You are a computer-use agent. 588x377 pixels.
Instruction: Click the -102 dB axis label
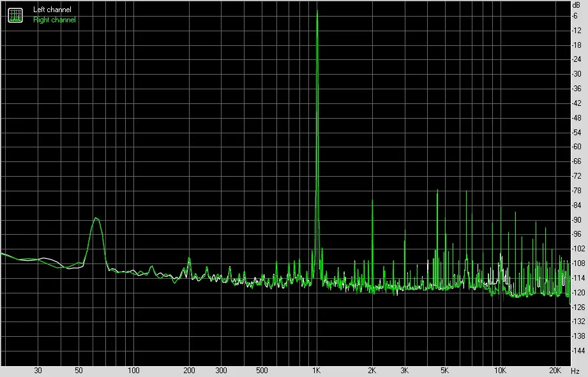point(578,249)
